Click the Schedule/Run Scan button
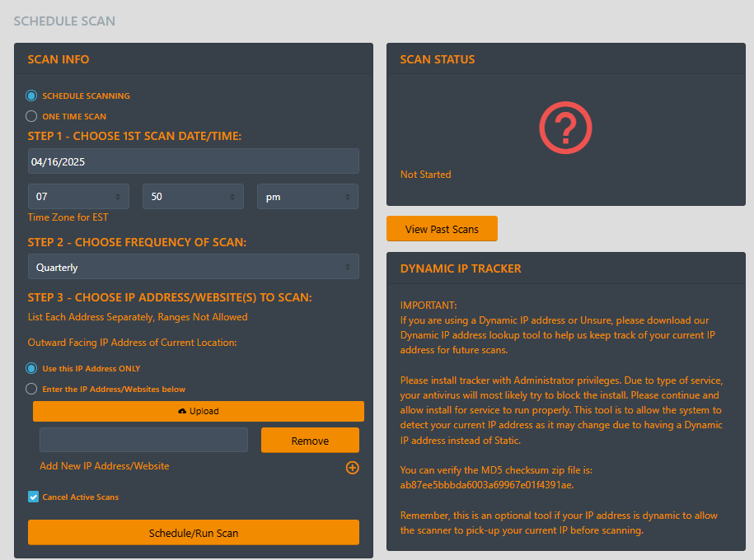Screen dimensions: 754x560 click(x=194, y=533)
